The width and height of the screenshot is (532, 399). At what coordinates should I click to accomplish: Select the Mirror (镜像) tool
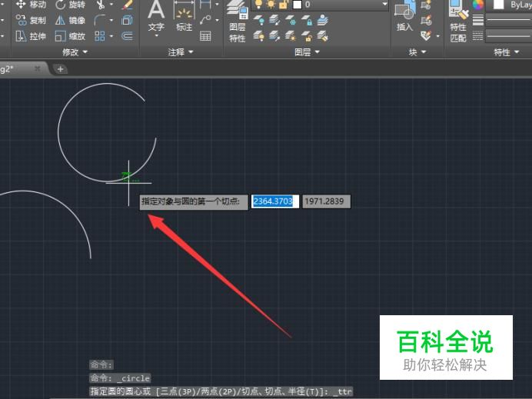pyautogui.click(x=70, y=20)
